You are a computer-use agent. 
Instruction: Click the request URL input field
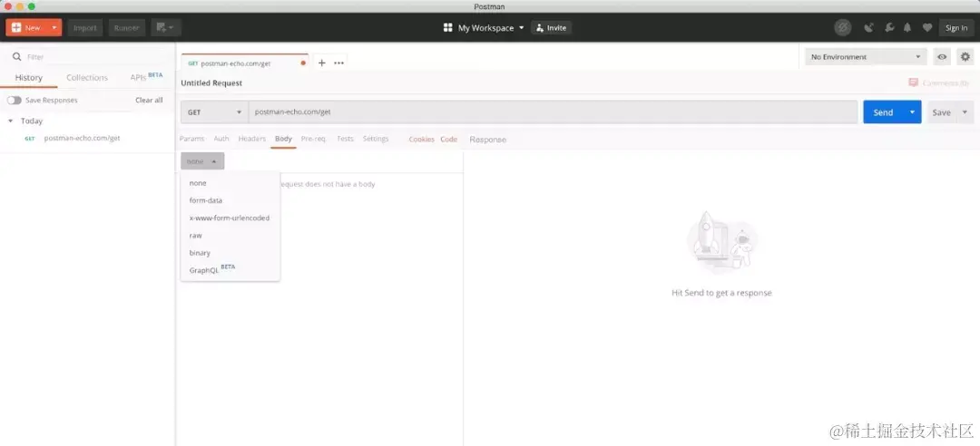(x=554, y=112)
